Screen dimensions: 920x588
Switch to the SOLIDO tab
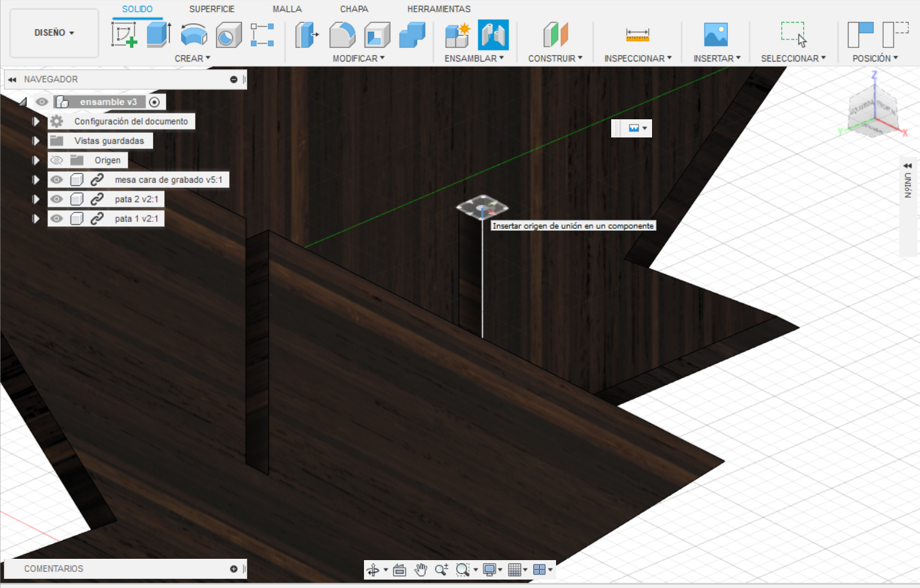point(138,9)
